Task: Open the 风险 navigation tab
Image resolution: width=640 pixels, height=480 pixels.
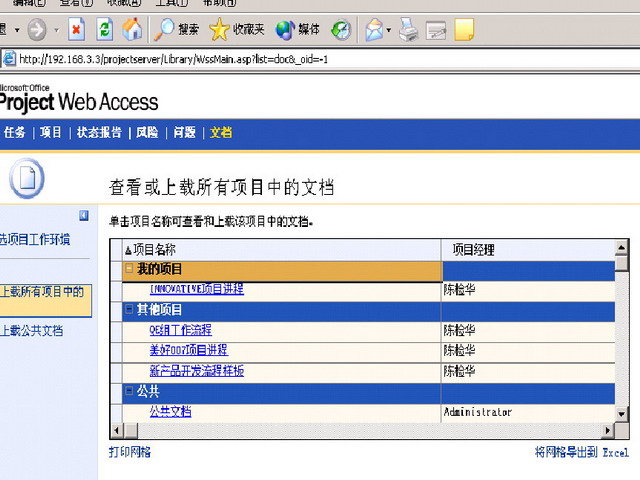Action: pos(147,133)
